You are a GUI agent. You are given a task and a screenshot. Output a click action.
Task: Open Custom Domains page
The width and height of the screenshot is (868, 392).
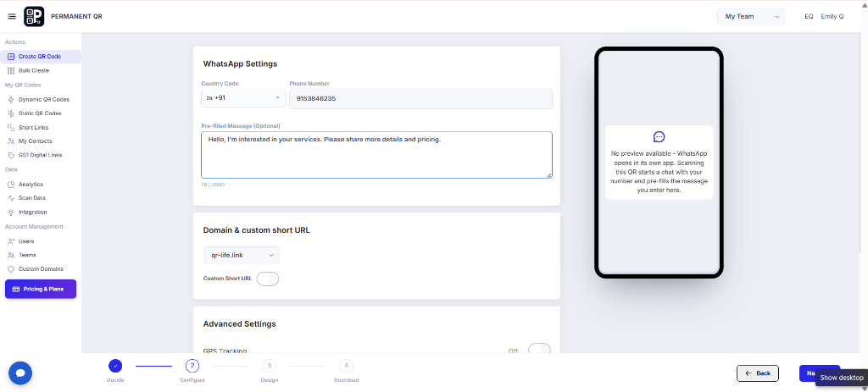pyautogui.click(x=42, y=269)
